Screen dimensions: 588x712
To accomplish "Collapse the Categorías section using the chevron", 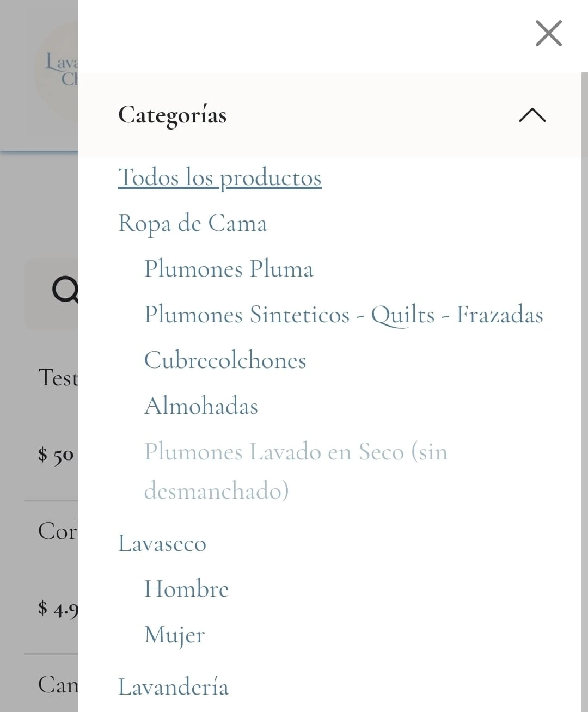I will [x=532, y=115].
